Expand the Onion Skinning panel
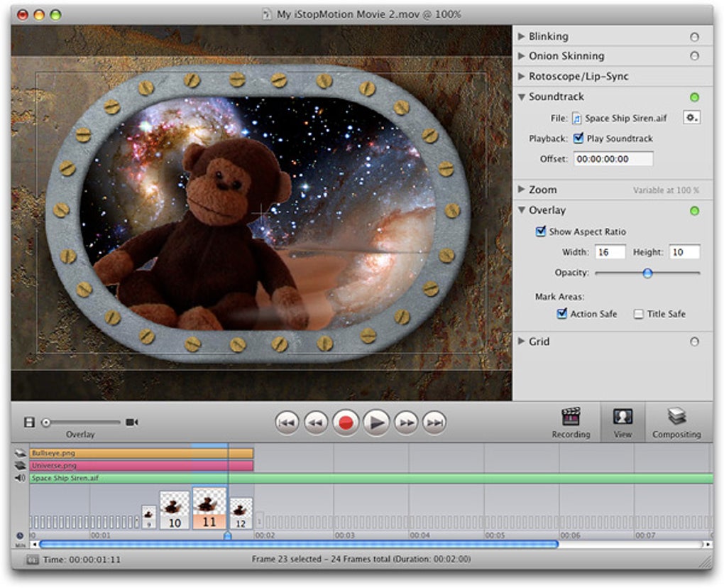 [x=522, y=56]
